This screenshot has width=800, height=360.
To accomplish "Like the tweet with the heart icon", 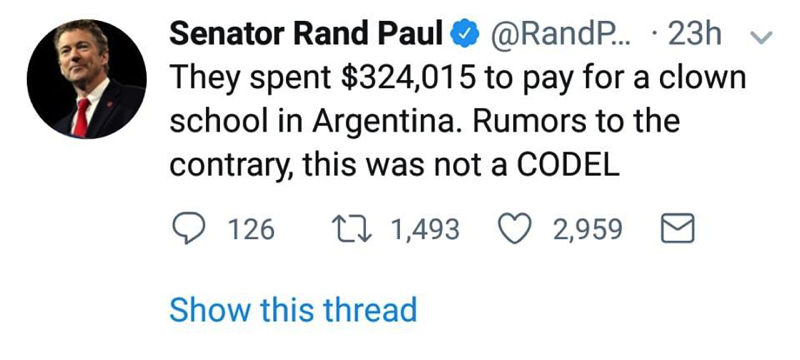I will pos(514,228).
